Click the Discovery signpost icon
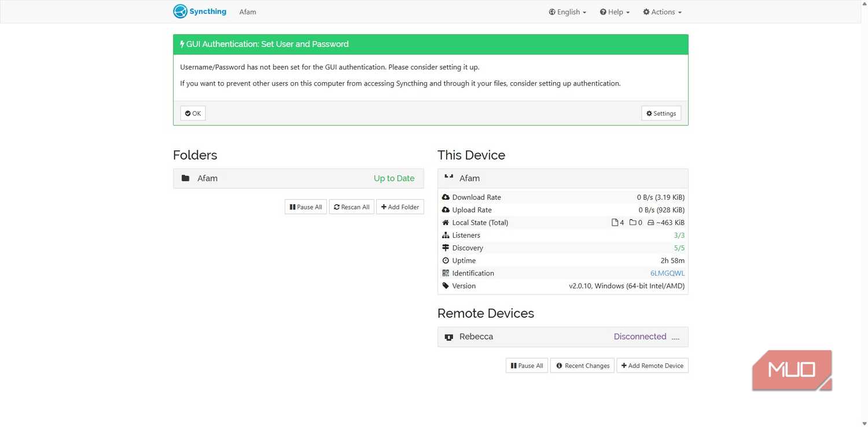The width and height of the screenshot is (868, 427). point(446,248)
